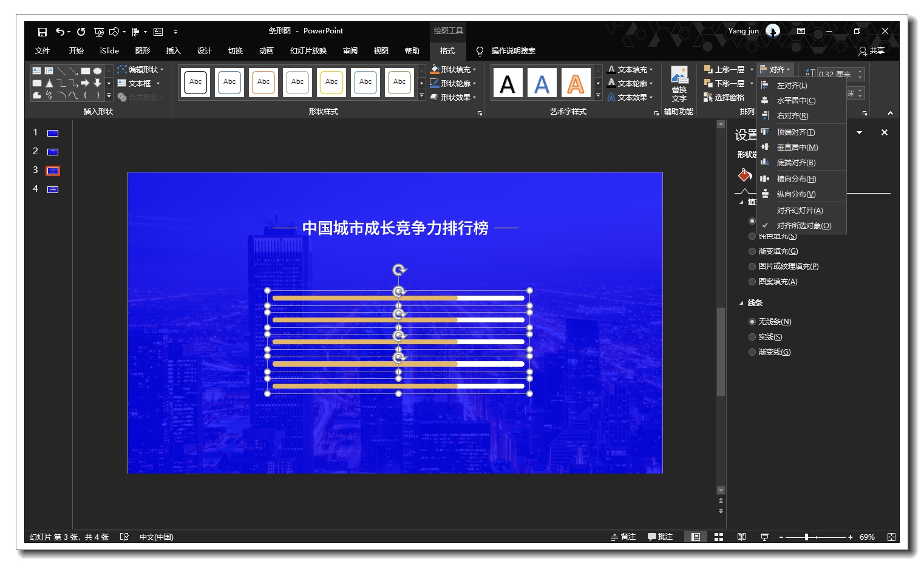Apply the blue A WordArt style

click(x=542, y=83)
